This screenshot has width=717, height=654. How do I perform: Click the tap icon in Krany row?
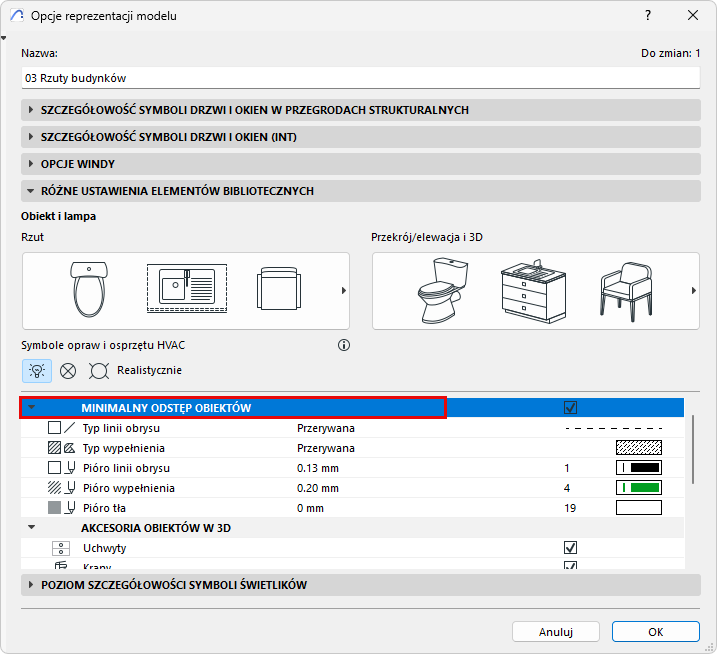[61, 565]
